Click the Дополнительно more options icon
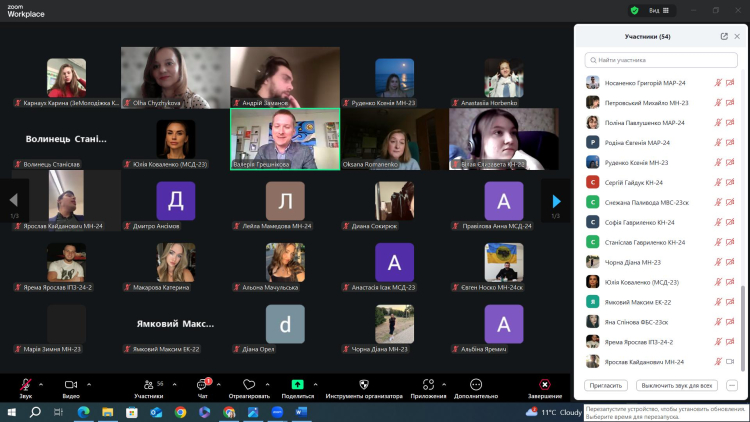 475,384
